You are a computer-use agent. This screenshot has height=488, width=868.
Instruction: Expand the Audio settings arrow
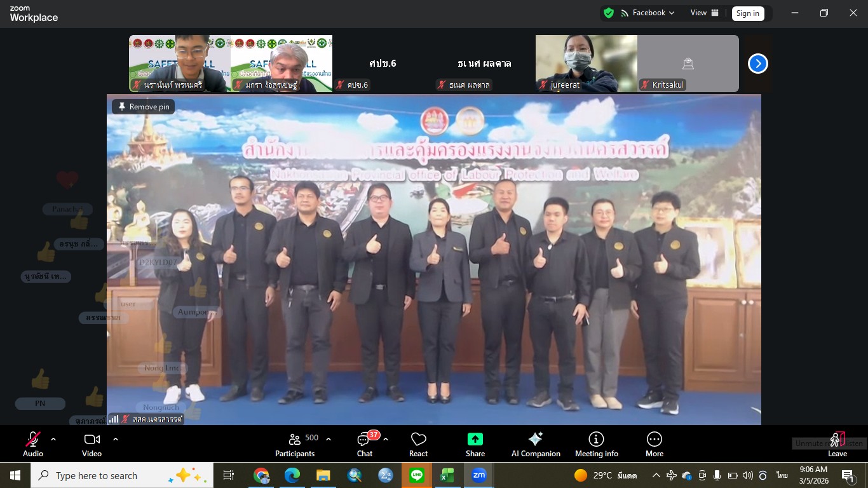(x=53, y=439)
